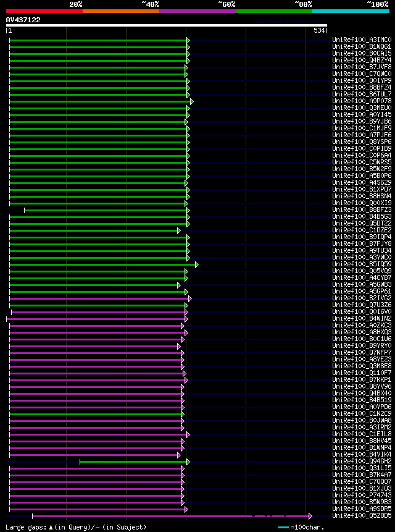This screenshot has width=395, height=532.
Task: Select the green alignment bar for UniRef100_Q94GH2
Action: (x=133, y=462)
